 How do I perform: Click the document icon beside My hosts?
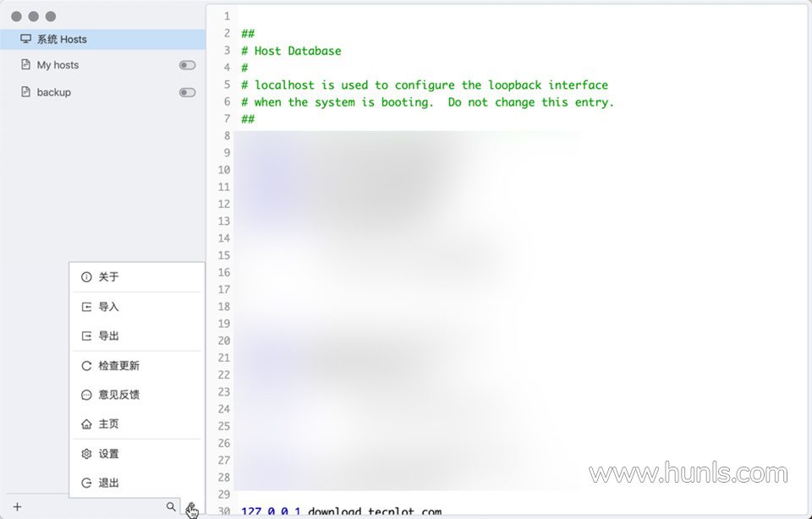click(x=25, y=65)
